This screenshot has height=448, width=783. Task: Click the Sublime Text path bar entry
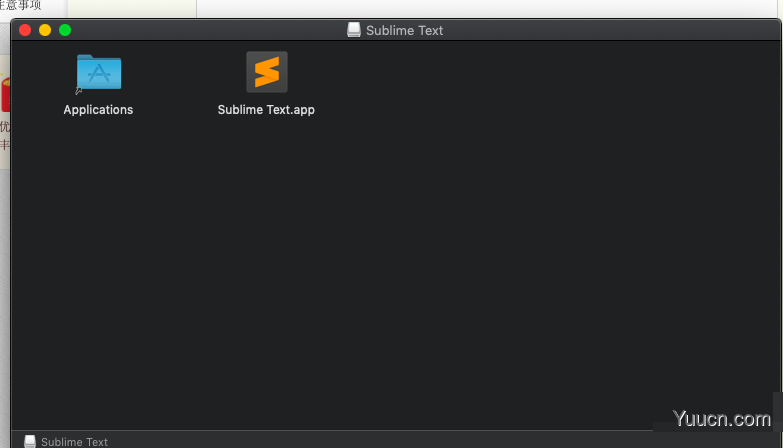point(66,442)
